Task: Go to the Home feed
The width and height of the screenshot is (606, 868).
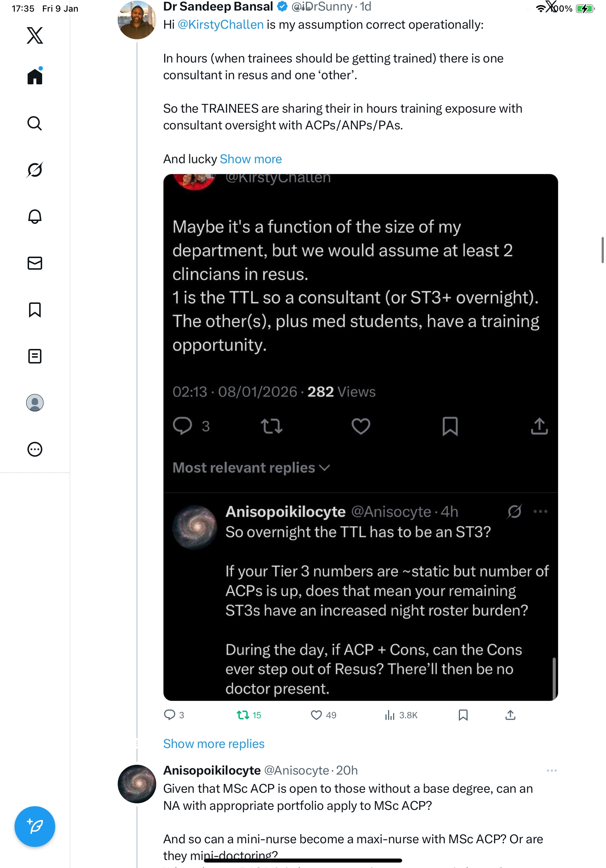Action: pos(35,76)
